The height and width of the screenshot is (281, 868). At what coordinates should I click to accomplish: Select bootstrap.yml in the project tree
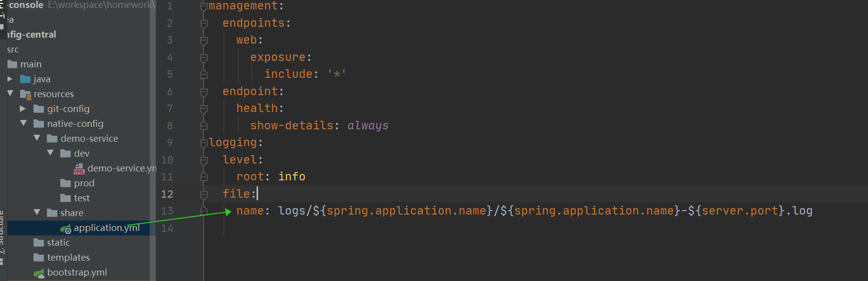pyautogui.click(x=77, y=273)
